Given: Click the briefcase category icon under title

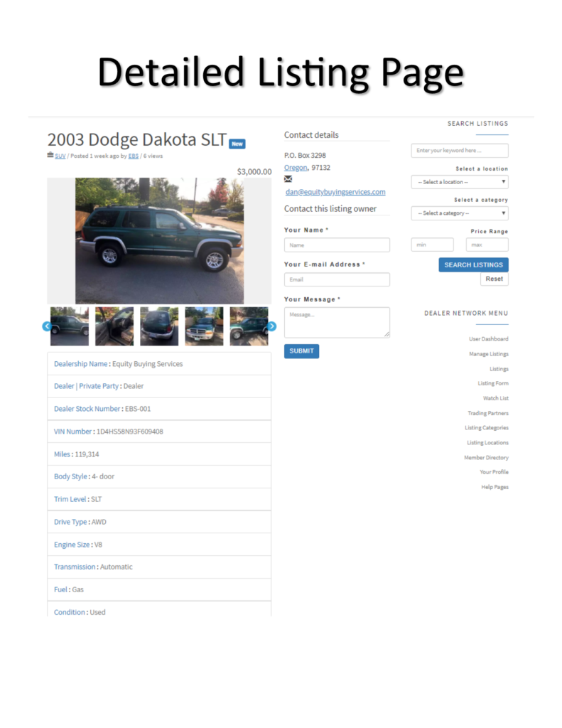Looking at the screenshot, I should click(50, 155).
